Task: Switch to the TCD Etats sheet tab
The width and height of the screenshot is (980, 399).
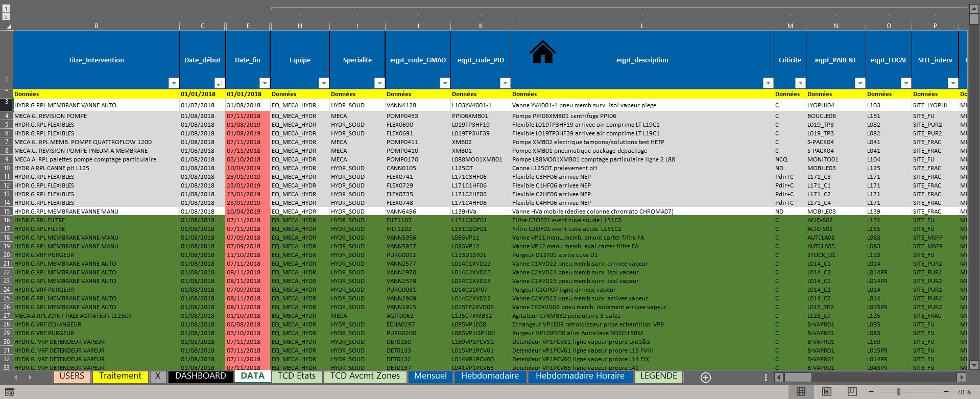Action: [297, 376]
